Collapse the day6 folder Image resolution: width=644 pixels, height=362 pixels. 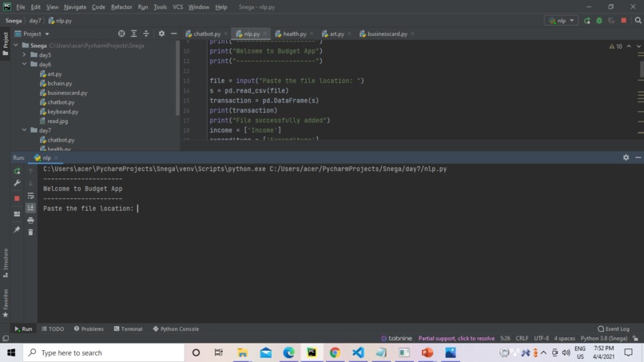24,64
